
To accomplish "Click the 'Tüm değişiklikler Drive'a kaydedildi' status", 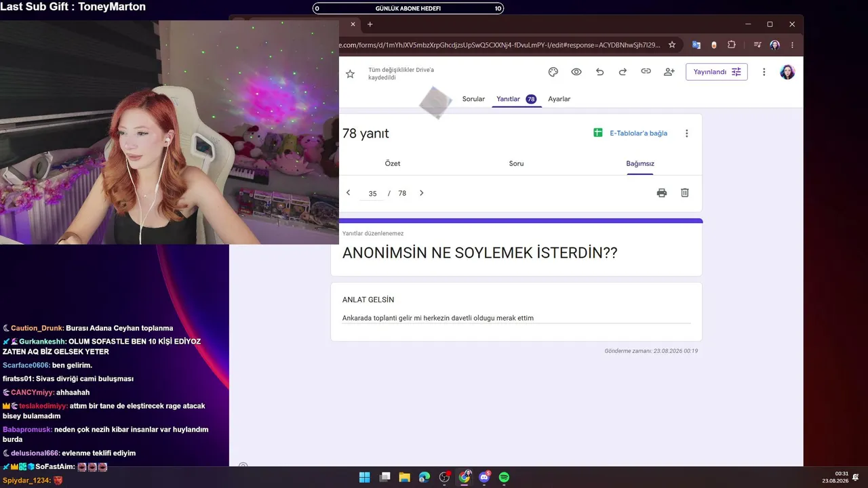I will (x=401, y=74).
